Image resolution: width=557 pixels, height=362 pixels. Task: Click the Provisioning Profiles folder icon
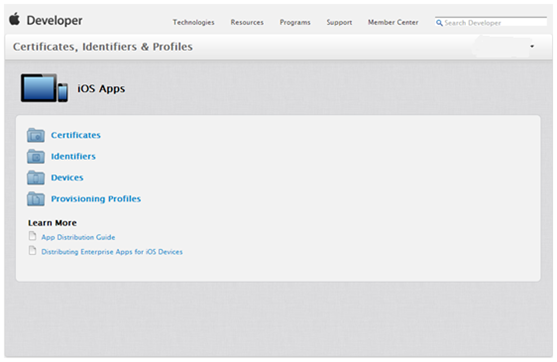[x=36, y=199]
